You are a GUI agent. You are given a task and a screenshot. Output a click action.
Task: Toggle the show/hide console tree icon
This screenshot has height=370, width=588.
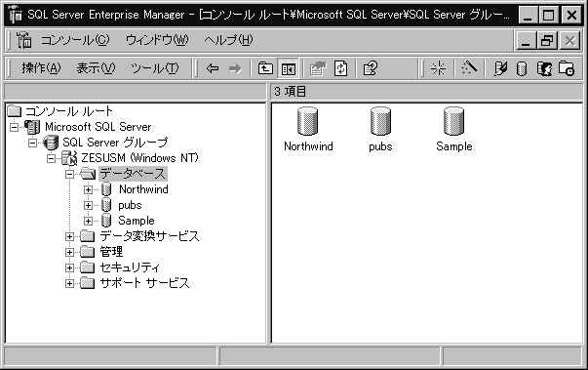tap(289, 68)
